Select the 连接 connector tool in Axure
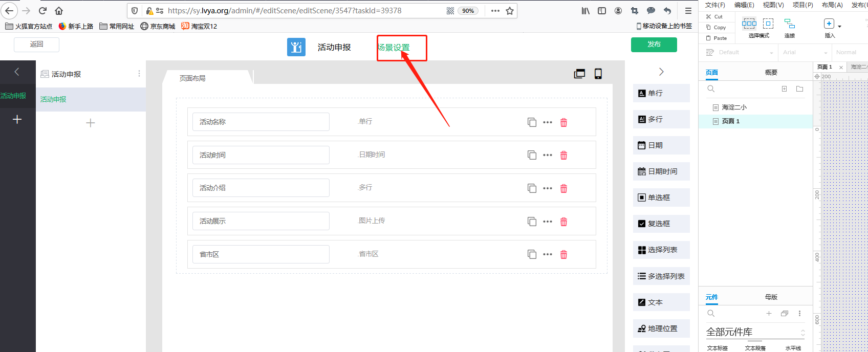 click(790, 28)
